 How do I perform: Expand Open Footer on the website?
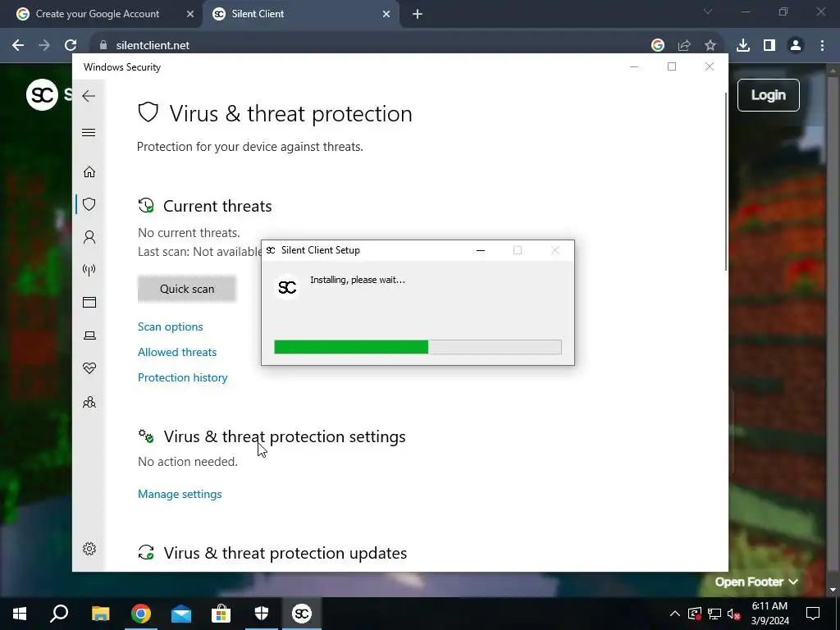(756, 582)
